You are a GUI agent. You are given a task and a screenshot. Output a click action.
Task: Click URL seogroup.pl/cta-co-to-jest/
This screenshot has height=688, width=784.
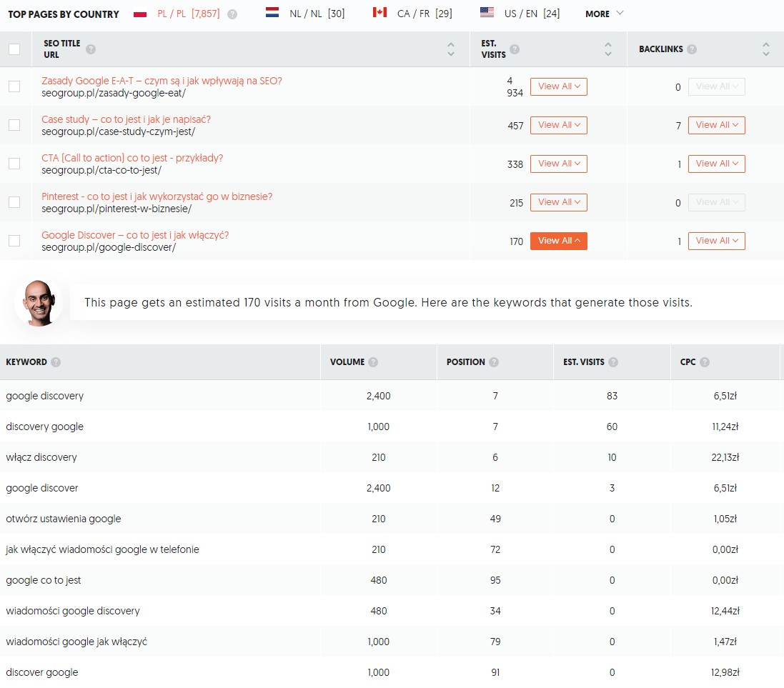(x=101, y=170)
